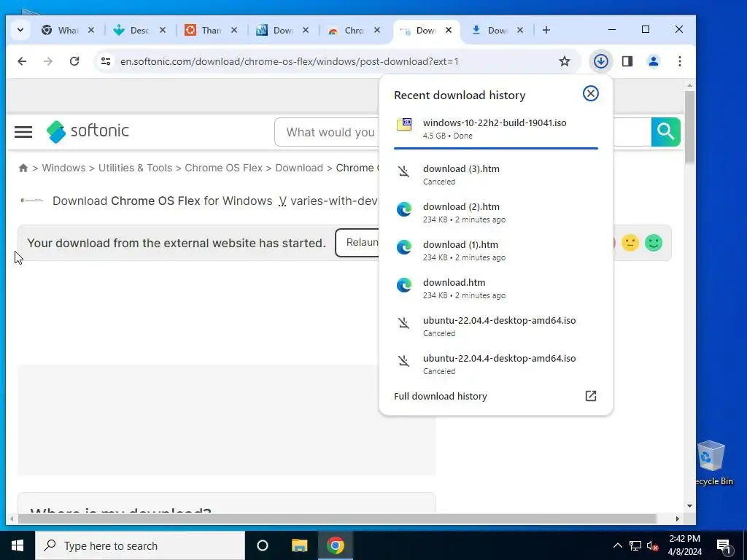Bookmark this page with star icon
Image resolution: width=747 pixels, height=560 pixels.
565,61
